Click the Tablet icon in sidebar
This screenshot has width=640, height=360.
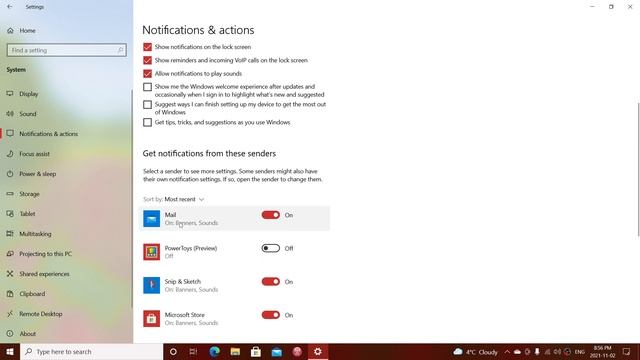coord(10,214)
